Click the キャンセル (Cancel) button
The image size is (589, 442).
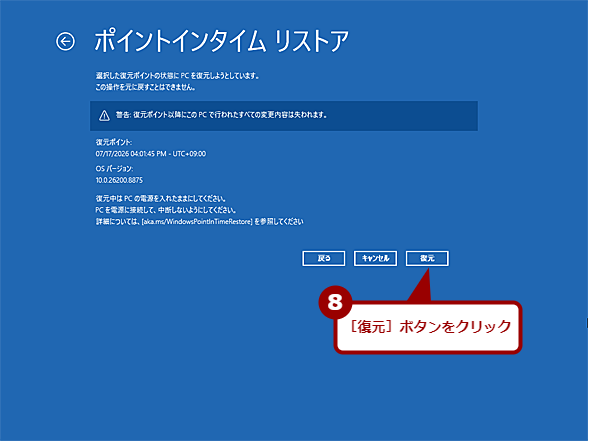(375, 258)
